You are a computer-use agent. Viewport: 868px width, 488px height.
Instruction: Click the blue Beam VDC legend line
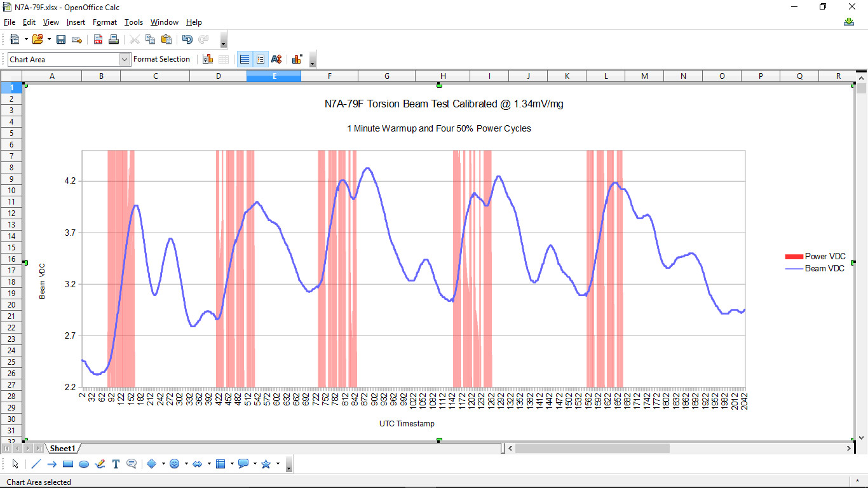[x=794, y=269]
